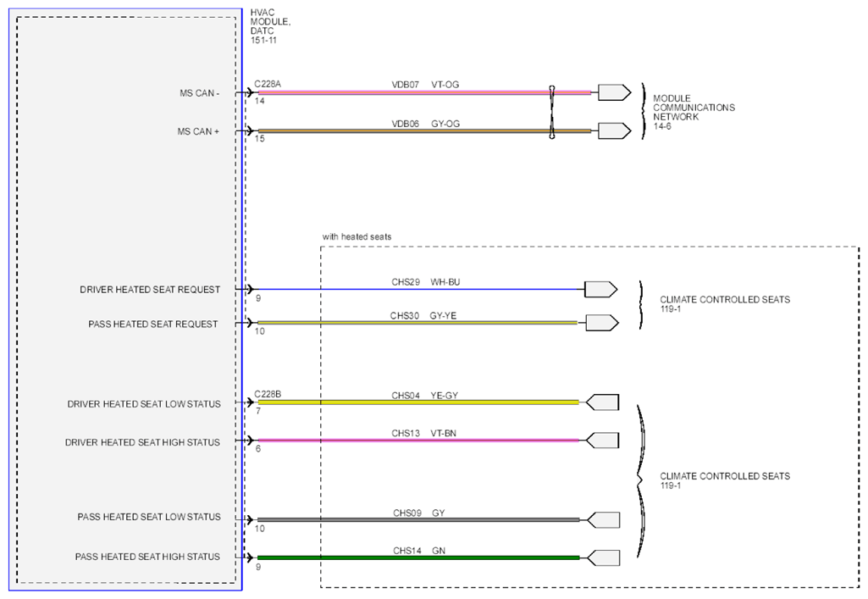The image size is (868, 599).
Task: Open the Module Communications Network 14-6 reference
Action: (694, 112)
